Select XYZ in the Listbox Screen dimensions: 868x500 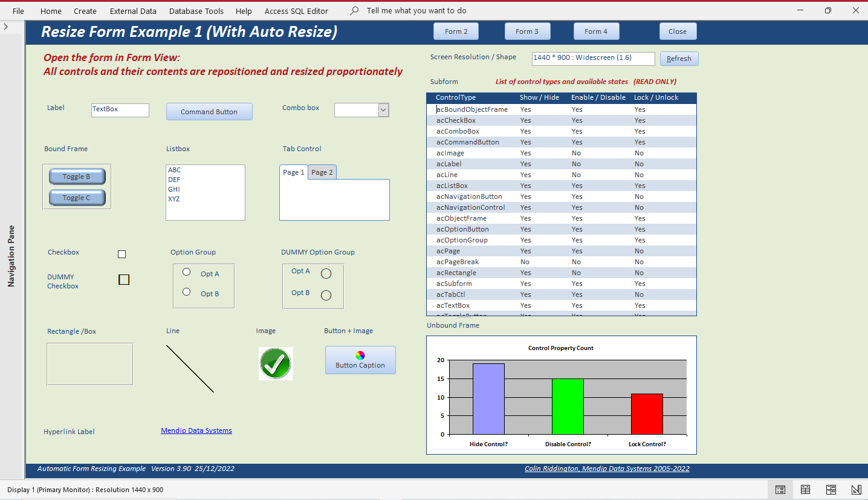click(206, 199)
